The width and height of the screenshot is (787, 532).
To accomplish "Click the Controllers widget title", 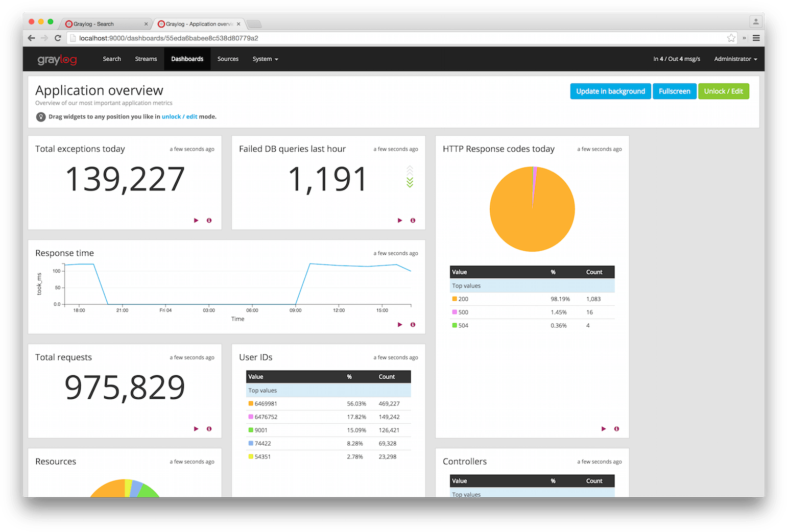I will tap(465, 462).
